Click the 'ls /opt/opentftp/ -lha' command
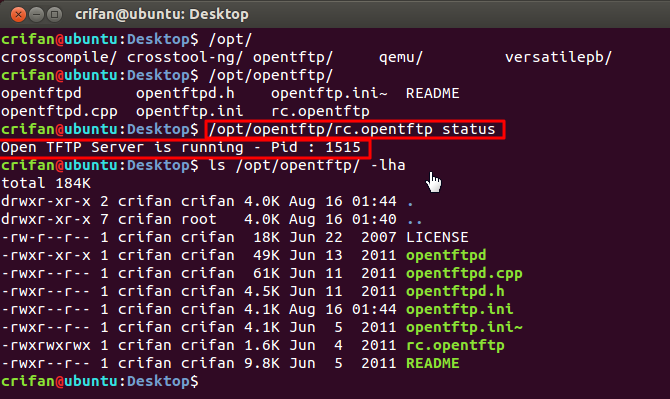This screenshot has height=399, width=670. [x=306, y=165]
